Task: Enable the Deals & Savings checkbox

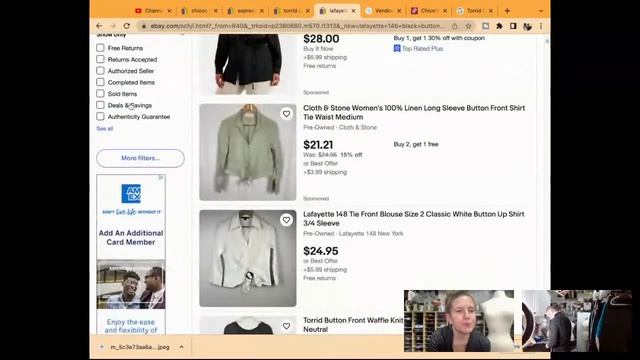Action: 100,105
